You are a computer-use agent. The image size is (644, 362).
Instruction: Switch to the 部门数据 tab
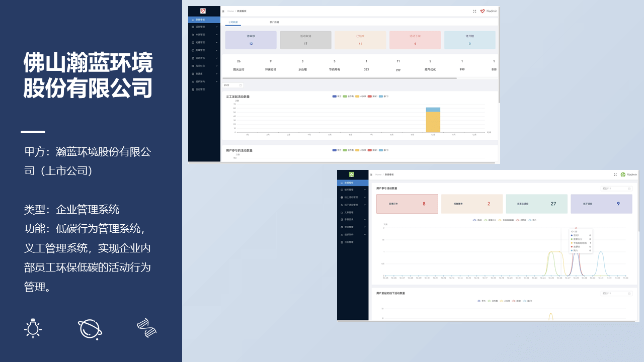[274, 22]
